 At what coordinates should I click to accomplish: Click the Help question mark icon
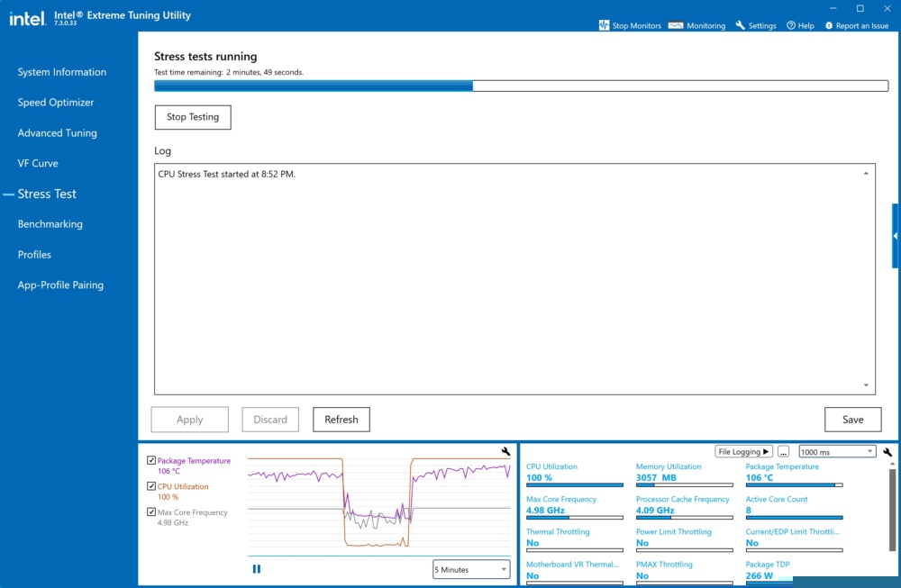click(x=791, y=25)
